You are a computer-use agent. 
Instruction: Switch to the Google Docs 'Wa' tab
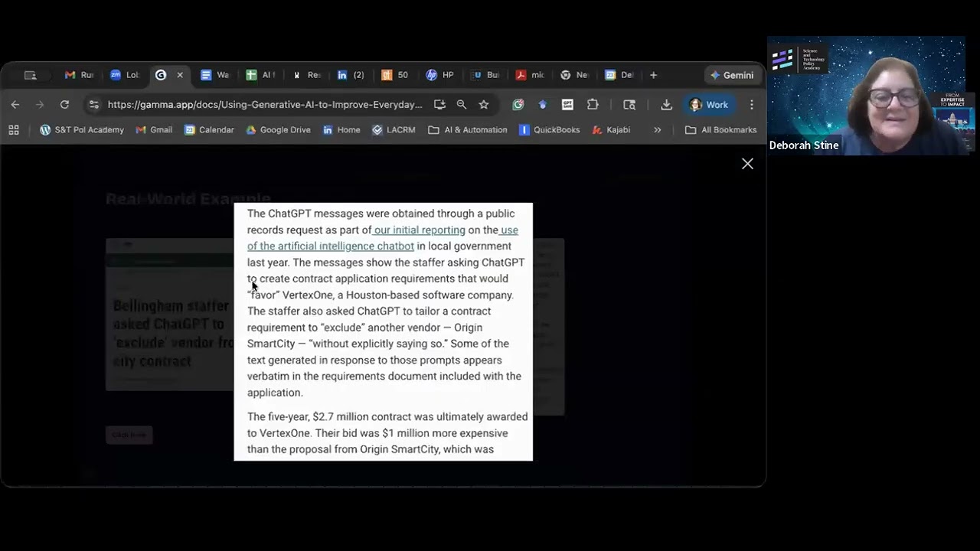(215, 75)
